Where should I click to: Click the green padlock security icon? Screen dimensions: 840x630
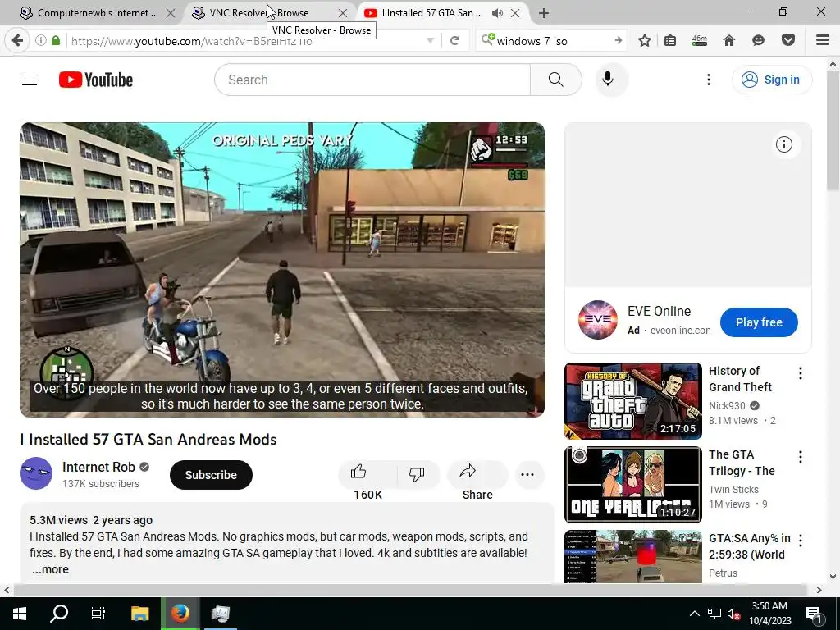(x=56, y=40)
